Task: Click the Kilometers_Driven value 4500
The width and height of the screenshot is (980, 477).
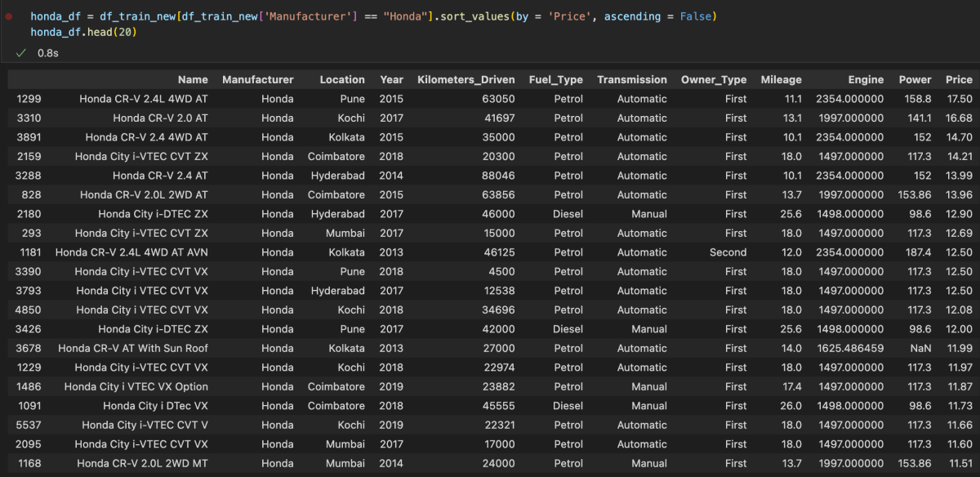Action: tap(501, 271)
